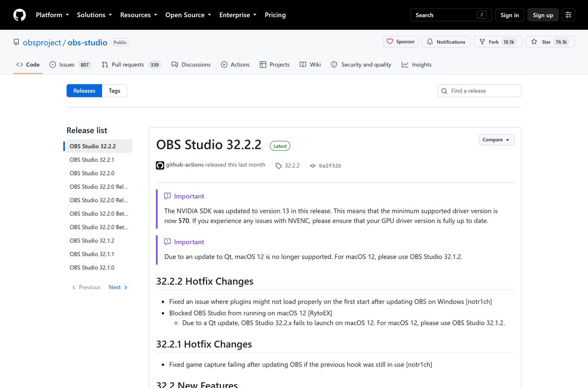Select OBS Studio 32.2.0 in release list
The image size is (588, 388).
pyautogui.click(x=98, y=173)
